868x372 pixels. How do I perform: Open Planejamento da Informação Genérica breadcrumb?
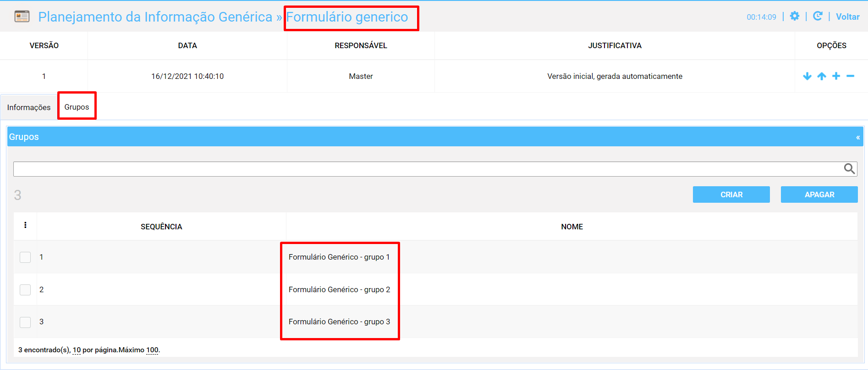tap(155, 17)
